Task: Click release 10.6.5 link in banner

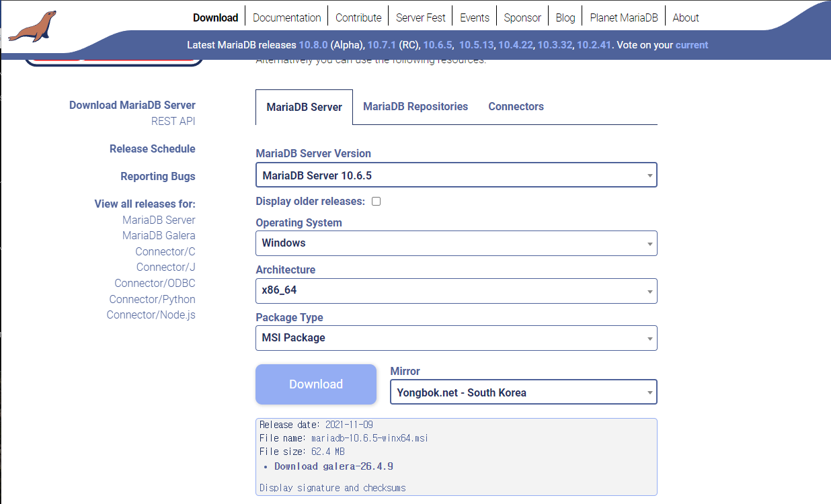Action: pos(438,45)
